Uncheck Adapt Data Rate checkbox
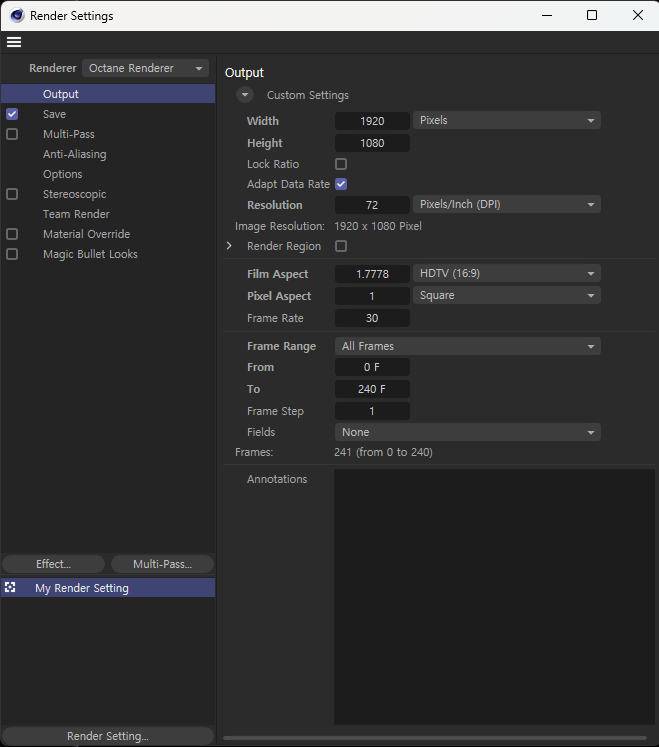This screenshot has height=747, width=659. click(x=341, y=184)
